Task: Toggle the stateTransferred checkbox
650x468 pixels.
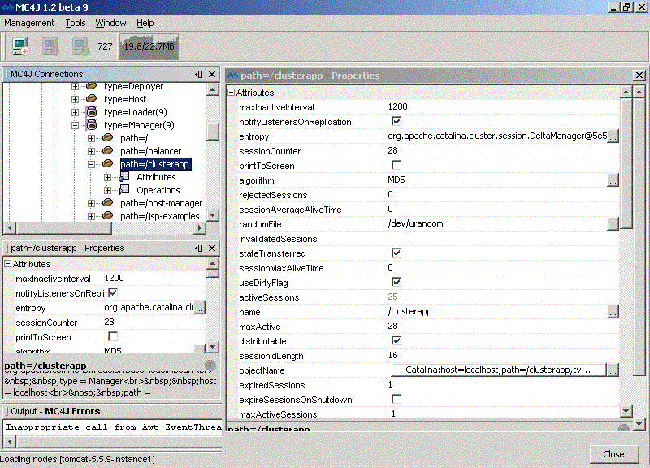Action: click(x=395, y=254)
